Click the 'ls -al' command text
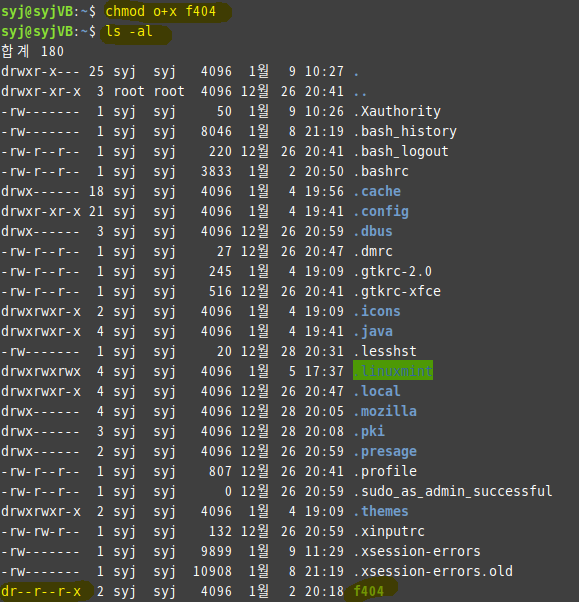This screenshot has width=579, height=602. point(129,31)
